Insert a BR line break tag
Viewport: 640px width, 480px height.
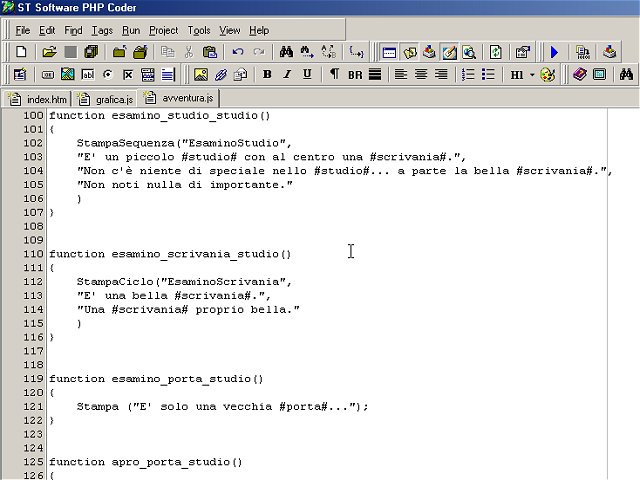pos(355,75)
